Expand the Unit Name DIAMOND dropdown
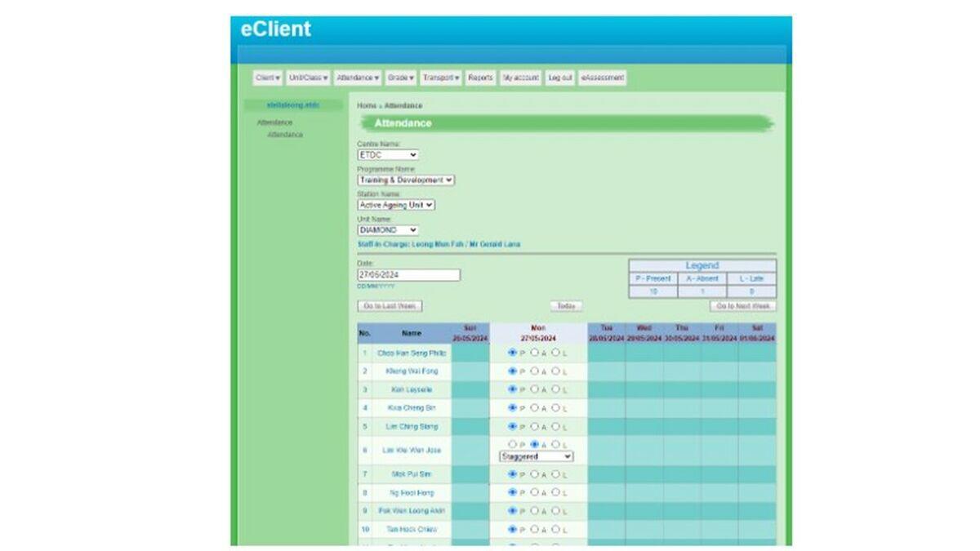 pyautogui.click(x=388, y=230)
